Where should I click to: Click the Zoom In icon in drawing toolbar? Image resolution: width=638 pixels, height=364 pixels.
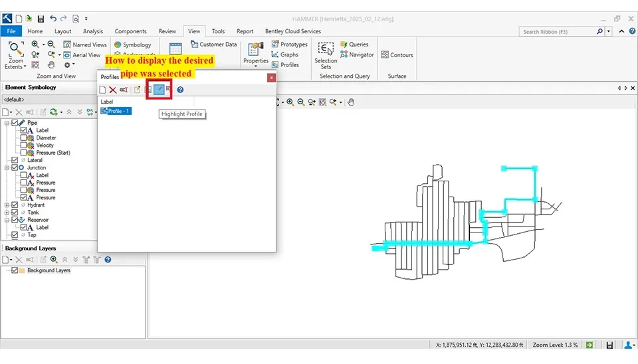(290, 102)
